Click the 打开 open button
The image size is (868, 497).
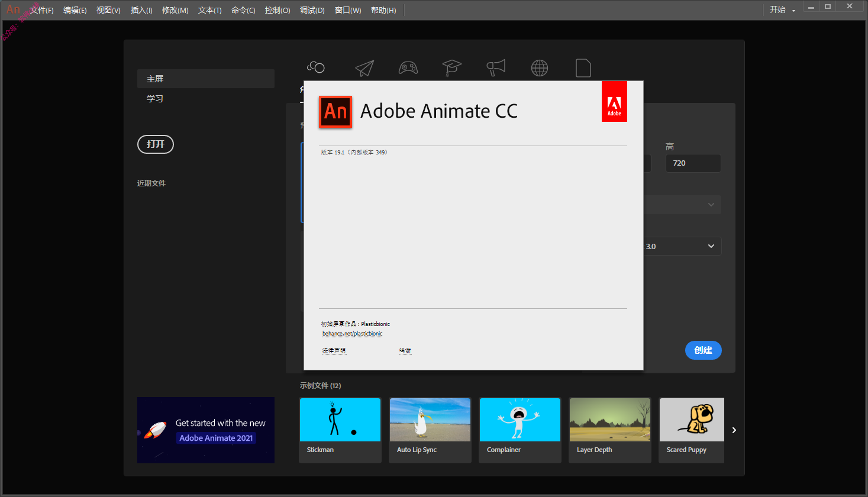click(156, 144)
